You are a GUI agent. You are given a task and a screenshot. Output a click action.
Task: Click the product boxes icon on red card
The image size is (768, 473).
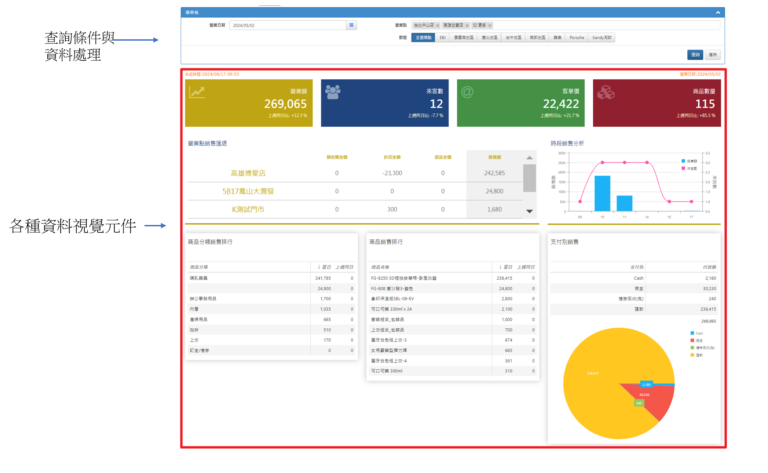[605, 93]
